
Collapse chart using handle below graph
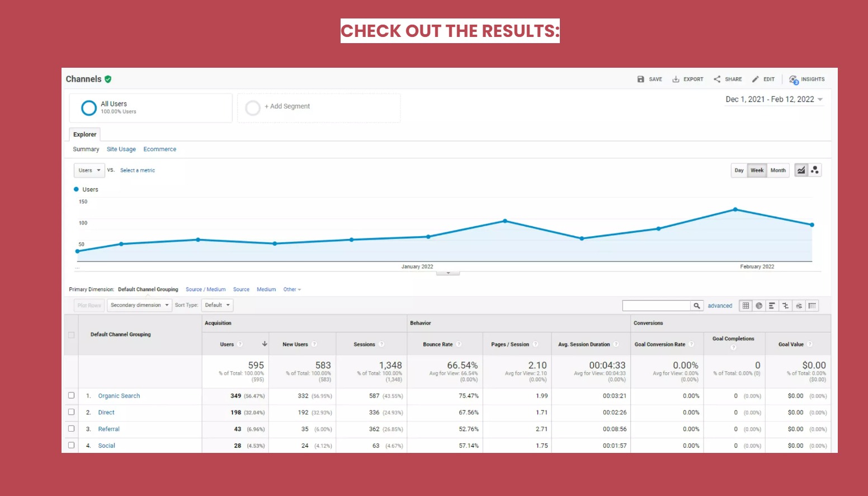point(448,273)
